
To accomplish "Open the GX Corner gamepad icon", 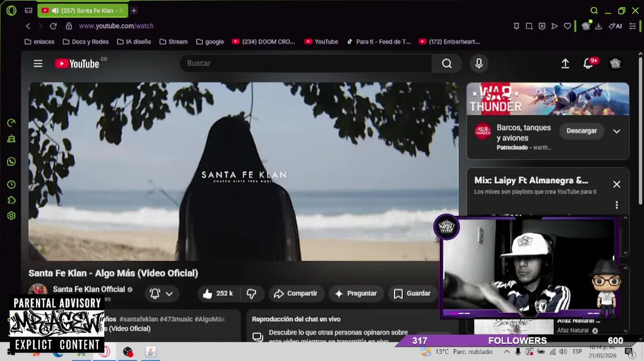I will click(x=29, y=11).
